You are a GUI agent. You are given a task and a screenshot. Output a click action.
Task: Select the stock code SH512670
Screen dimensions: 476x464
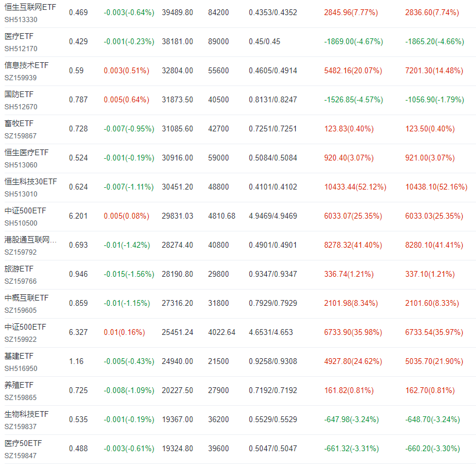click(x=21, y=107)
